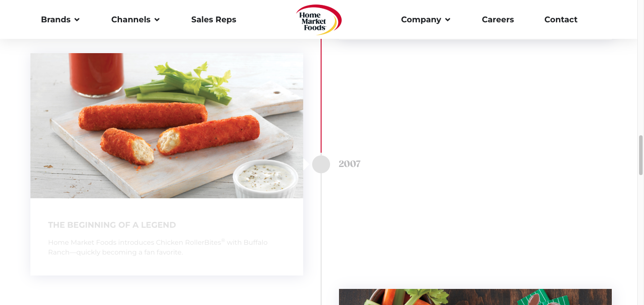Expand the Brands dropdown chevron
The width and height of the screenshot is (644, 305).
click(x=77, y=20)
